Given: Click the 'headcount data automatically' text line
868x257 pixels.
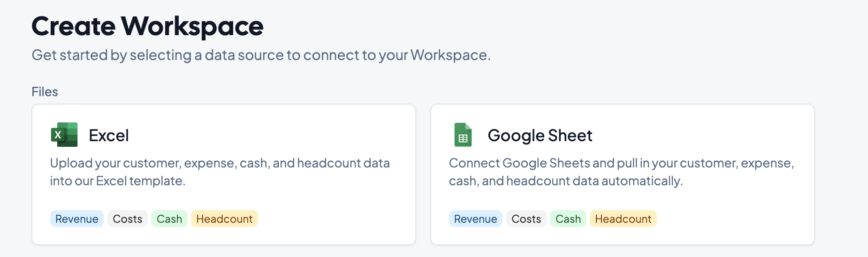Looking at the screenshot, I should click(565, 181).
